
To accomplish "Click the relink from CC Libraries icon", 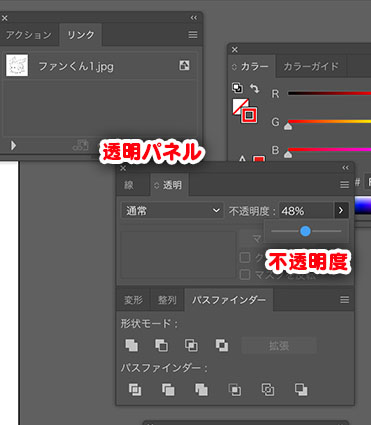I will [x=80, y=145].
